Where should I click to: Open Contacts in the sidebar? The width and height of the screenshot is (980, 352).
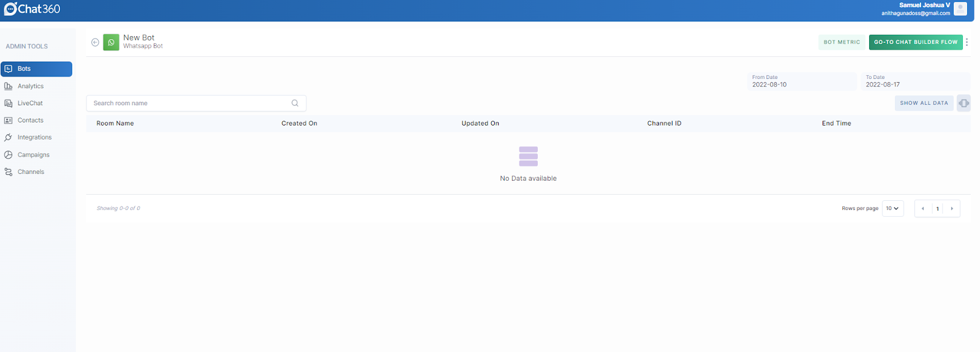click(x=36, y=121)
